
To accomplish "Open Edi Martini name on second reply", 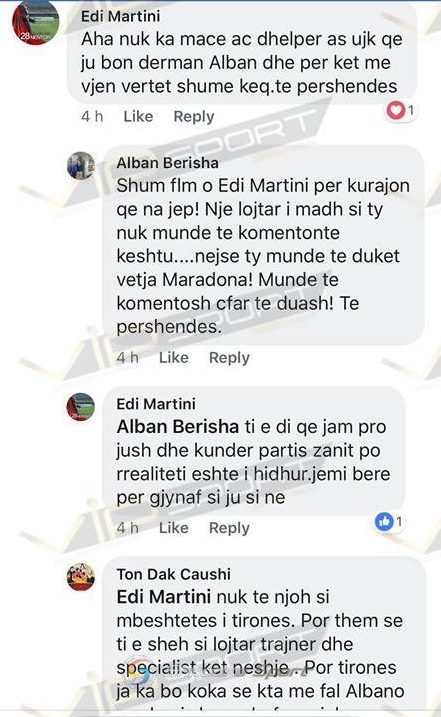I will click(x=156, y=404).
